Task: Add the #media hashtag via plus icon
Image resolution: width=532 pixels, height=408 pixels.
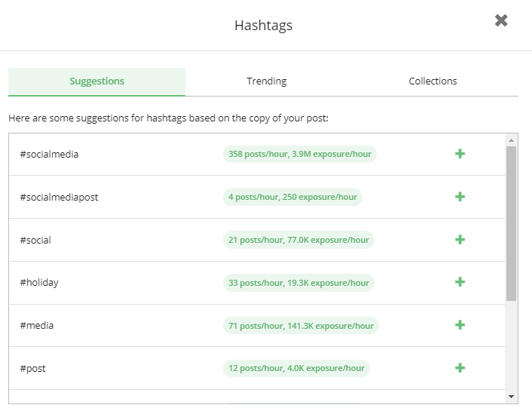Action: click(460, 325)
